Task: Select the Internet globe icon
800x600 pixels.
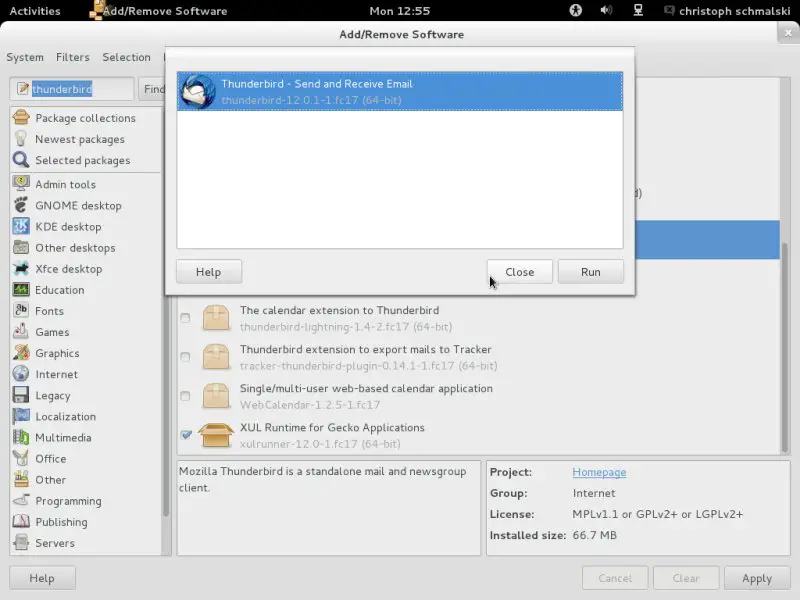Action: (x=21, y=374)
